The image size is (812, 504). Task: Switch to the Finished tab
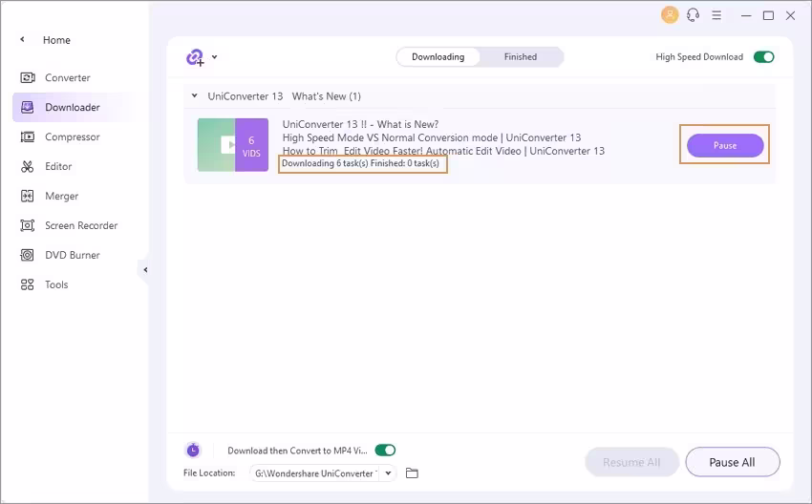point(521,57)
